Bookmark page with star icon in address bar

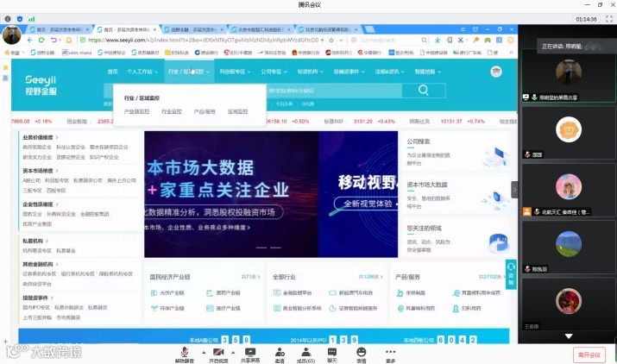[331, 41]
